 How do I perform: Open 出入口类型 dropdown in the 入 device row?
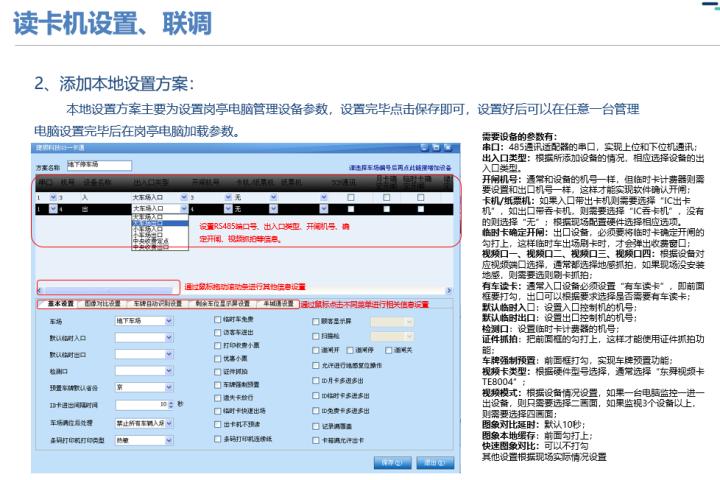coord(184,197)
